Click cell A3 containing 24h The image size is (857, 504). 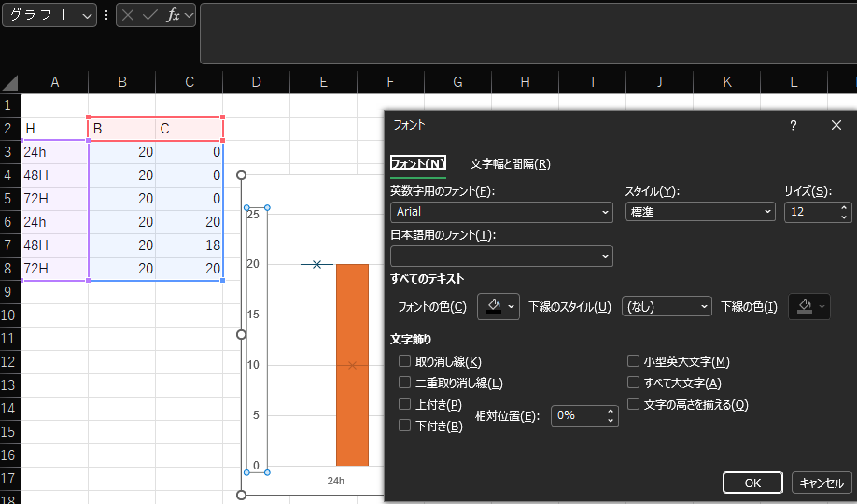pyautogui.click(x=55, y=152)
